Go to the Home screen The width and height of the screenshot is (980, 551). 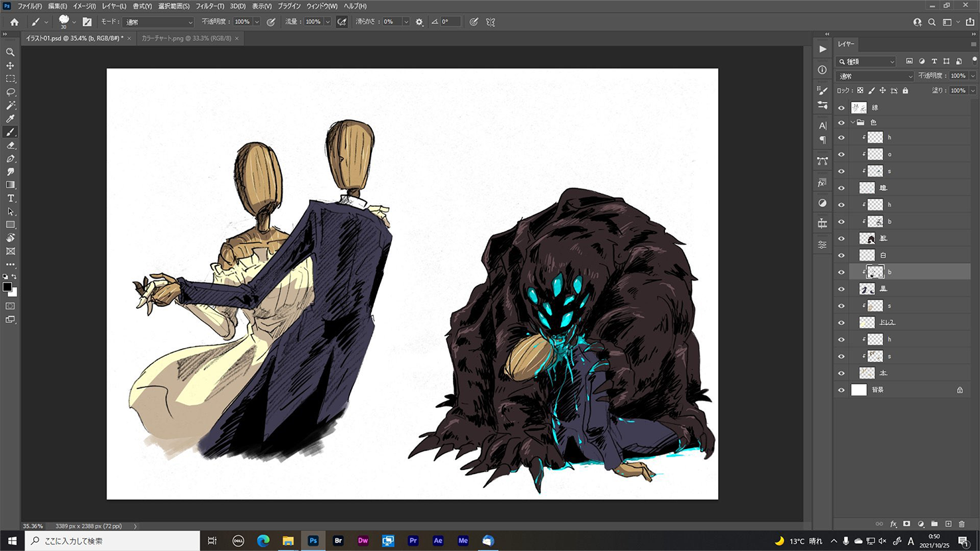click(14, 22)
